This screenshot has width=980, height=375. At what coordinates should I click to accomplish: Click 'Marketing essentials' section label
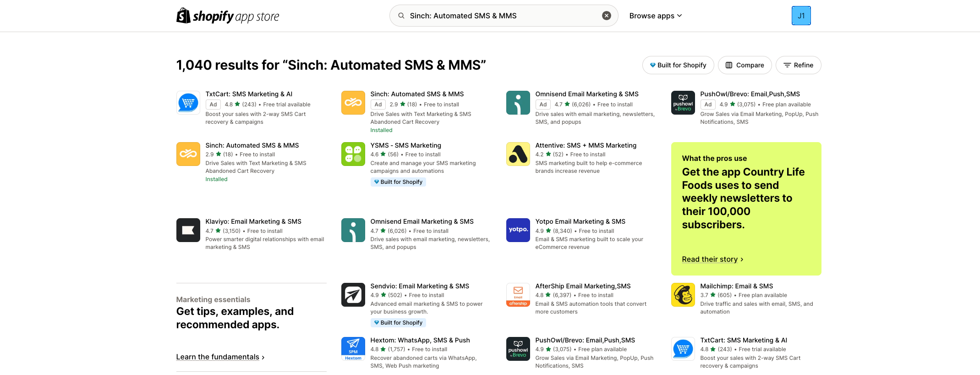pos(213,299)
